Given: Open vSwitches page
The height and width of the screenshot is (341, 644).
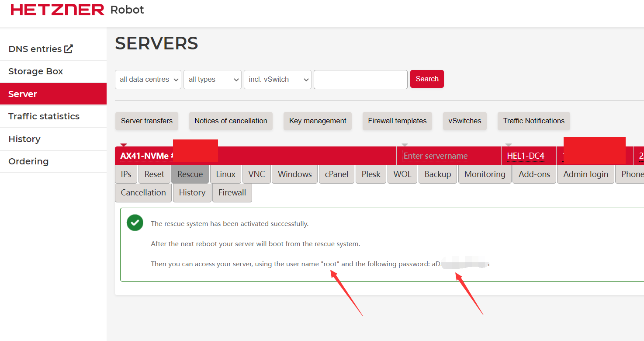Looking at the screenshot, I should click(x=465, y=121).
